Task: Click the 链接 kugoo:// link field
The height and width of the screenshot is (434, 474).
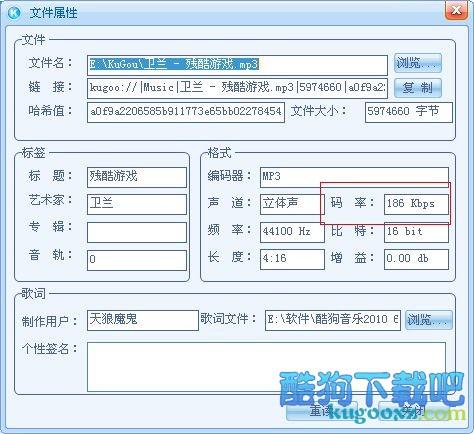Action: (x=237, y=88)
